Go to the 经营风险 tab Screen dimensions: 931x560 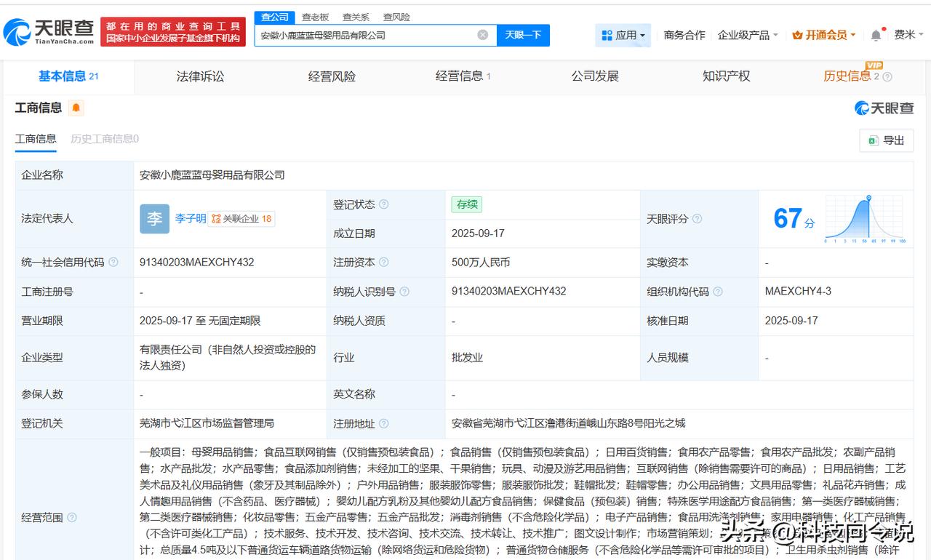point(332,76)
